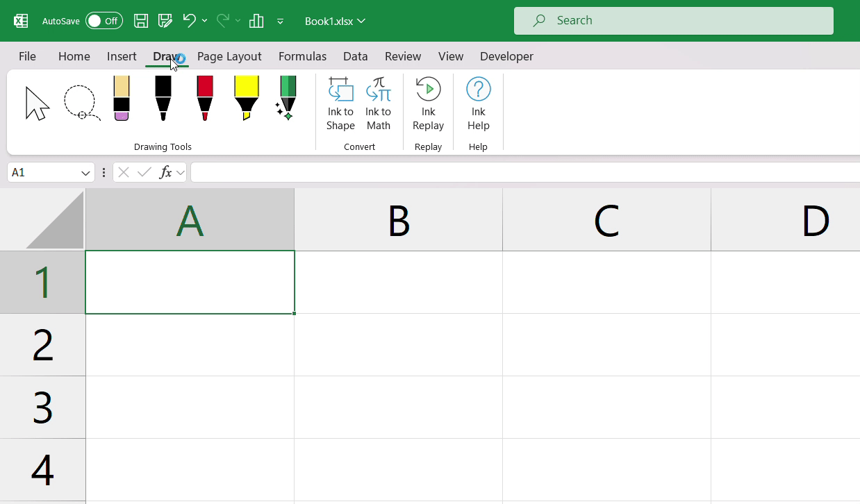Click the Excel app icon in title bar
This screenshot has height=504, width=860.
pos(21,21)
